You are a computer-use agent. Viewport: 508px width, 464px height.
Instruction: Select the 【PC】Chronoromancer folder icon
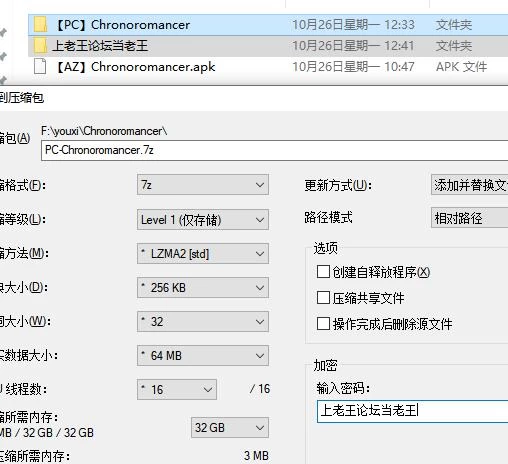[x=40, y=25]
